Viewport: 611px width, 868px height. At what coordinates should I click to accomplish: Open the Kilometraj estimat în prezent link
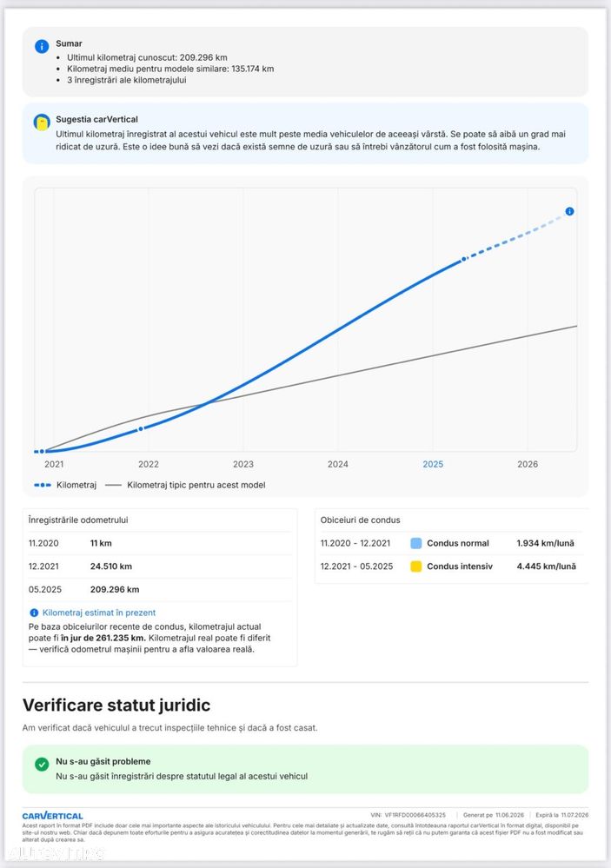pyautogui.click(x=98, y=613)
